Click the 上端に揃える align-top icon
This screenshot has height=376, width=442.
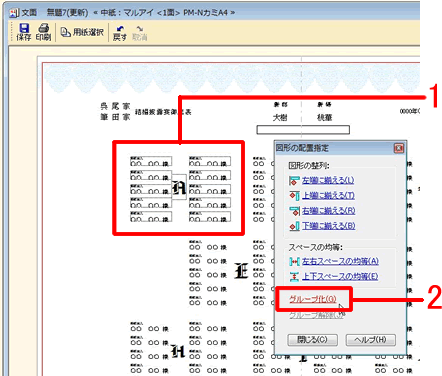coord(294,196)
